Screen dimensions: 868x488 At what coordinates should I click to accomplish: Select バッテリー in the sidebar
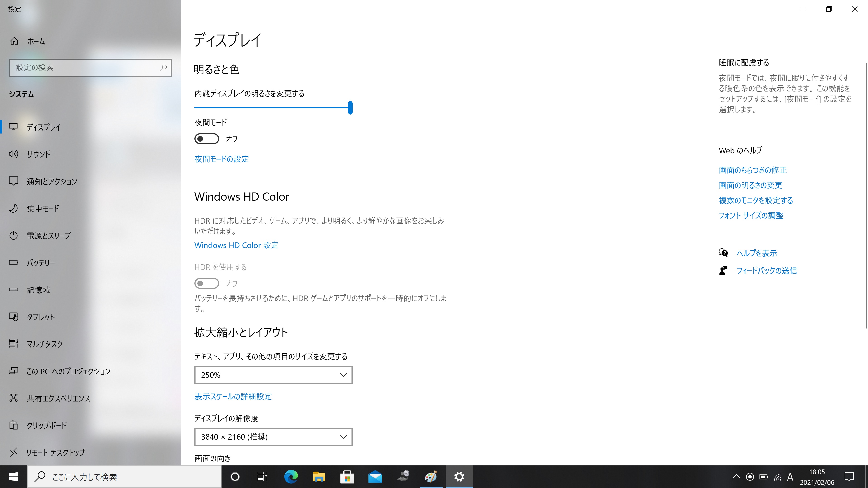click(x=90, y=263)
